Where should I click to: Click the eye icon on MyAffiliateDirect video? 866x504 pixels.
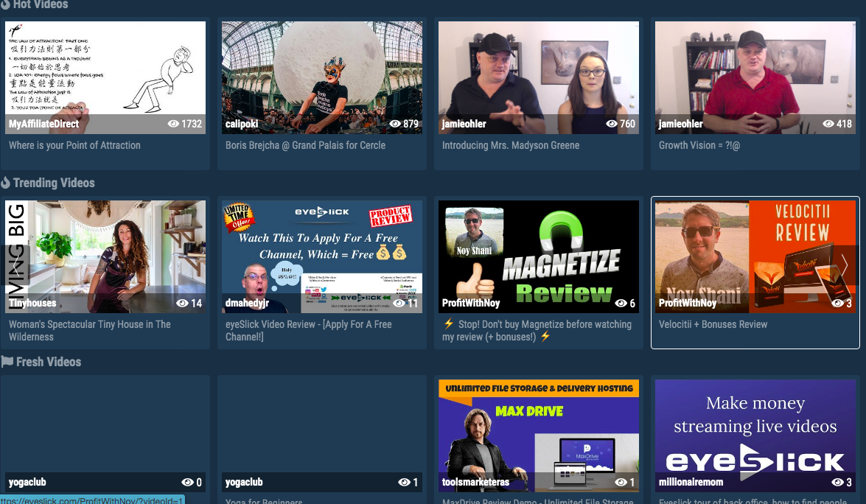tap(173, 124)
